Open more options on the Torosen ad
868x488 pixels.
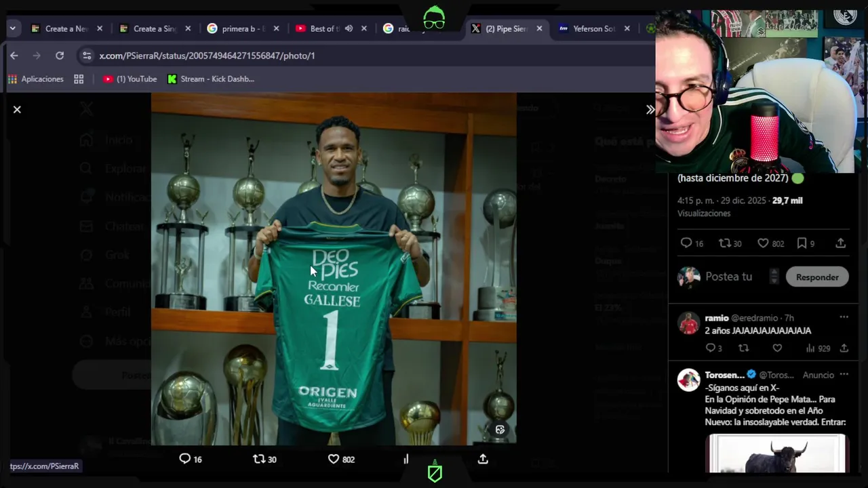(844, 374)
